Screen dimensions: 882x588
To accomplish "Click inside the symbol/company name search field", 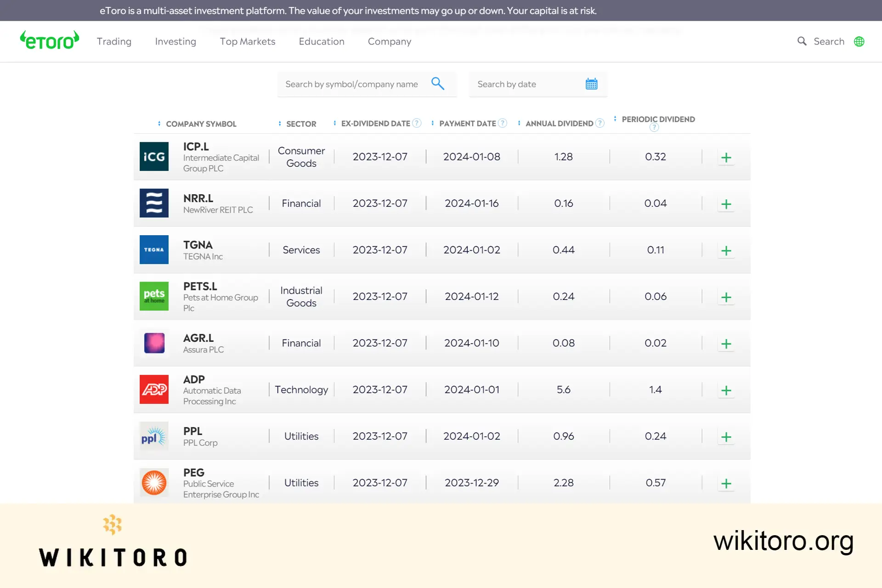I will (354, 84).
